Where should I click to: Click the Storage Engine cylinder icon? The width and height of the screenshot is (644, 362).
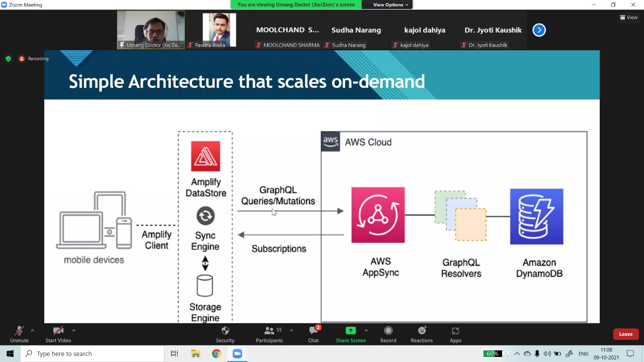pos(205,286)
